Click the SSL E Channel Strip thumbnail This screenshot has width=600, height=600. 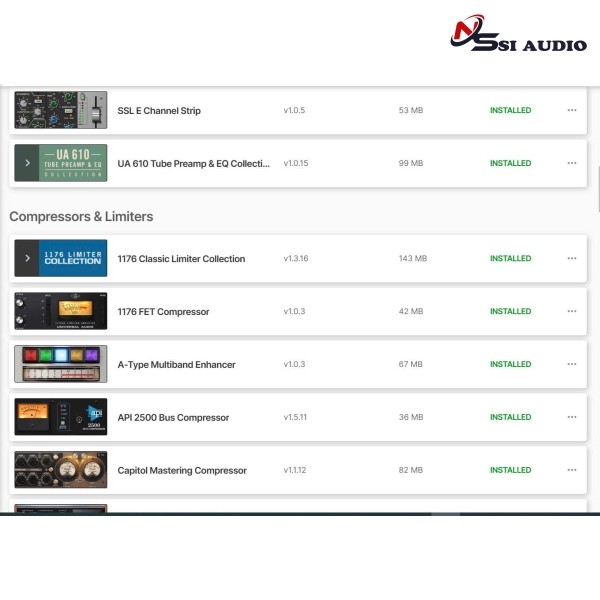(x=61, y=110)
